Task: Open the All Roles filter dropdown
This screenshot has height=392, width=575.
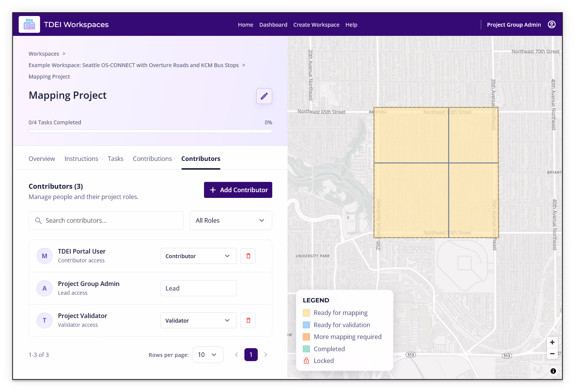Action: click(231, 220)
